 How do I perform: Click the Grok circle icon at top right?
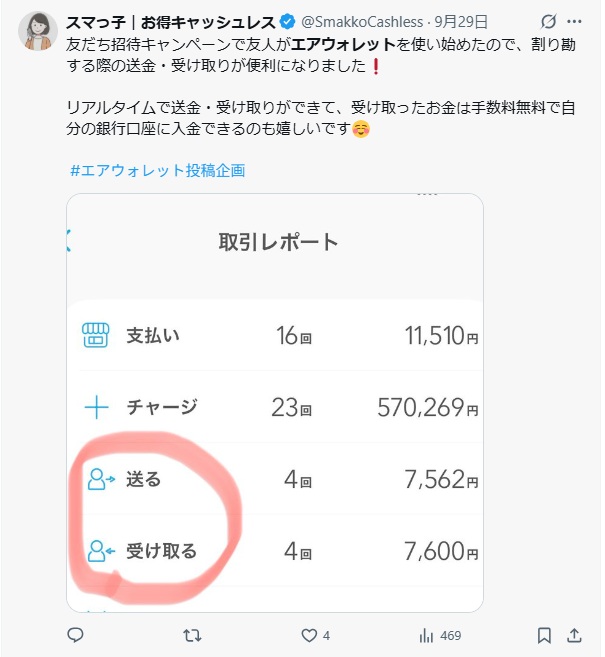tap(548, 21)
